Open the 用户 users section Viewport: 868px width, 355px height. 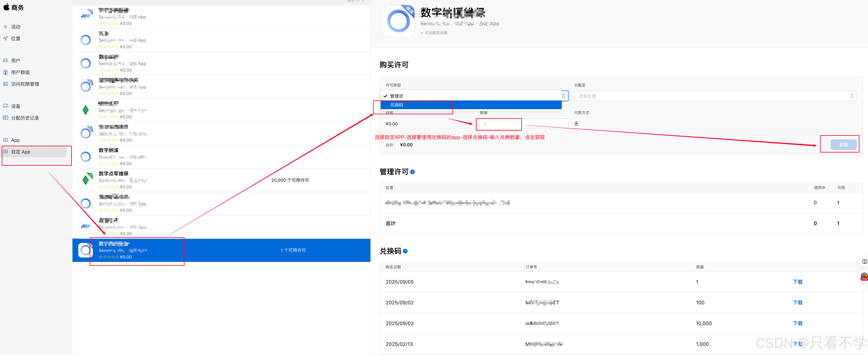pos(15,61)
